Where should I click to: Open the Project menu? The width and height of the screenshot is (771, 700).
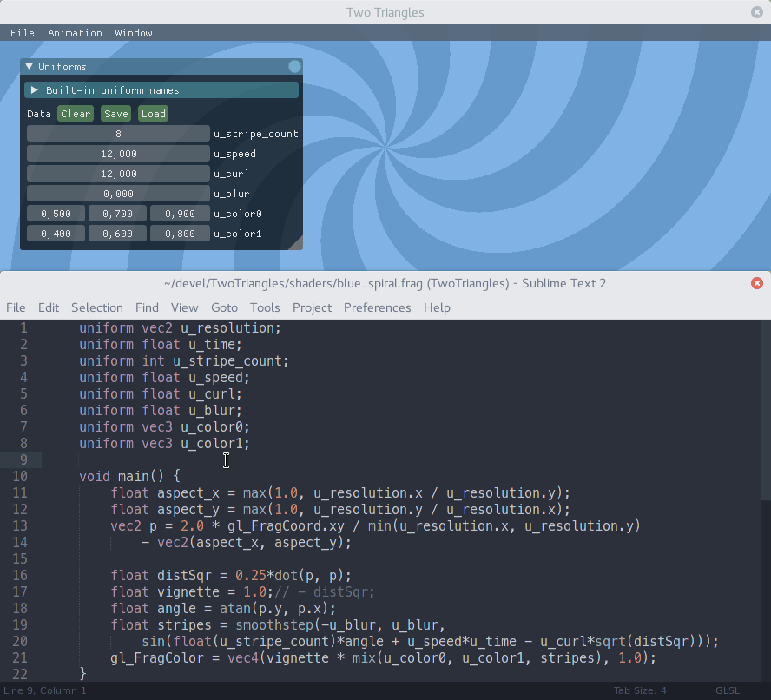(313, 307)
